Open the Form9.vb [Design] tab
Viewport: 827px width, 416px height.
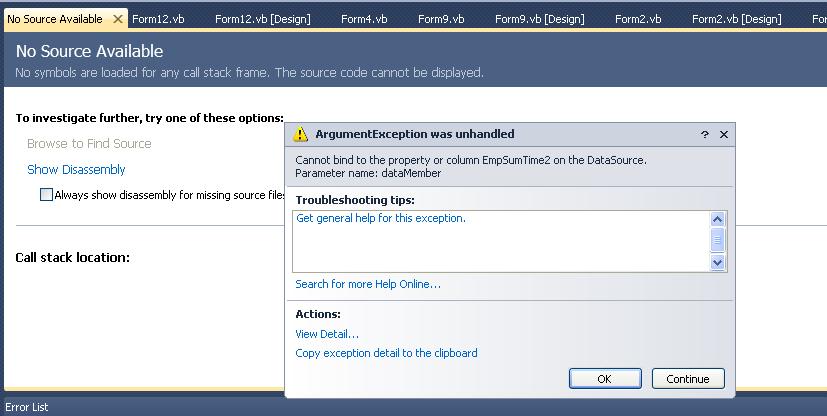tap(539, 19)
